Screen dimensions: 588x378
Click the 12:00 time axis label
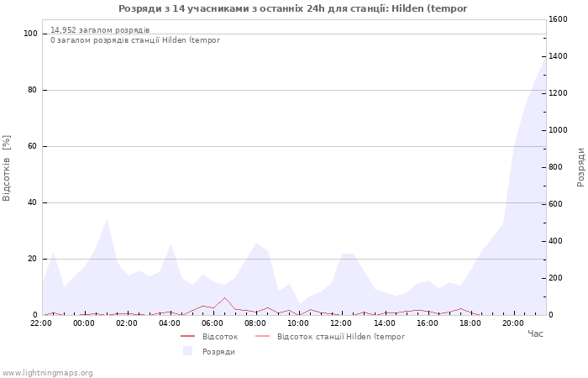[x=341, y=323]
